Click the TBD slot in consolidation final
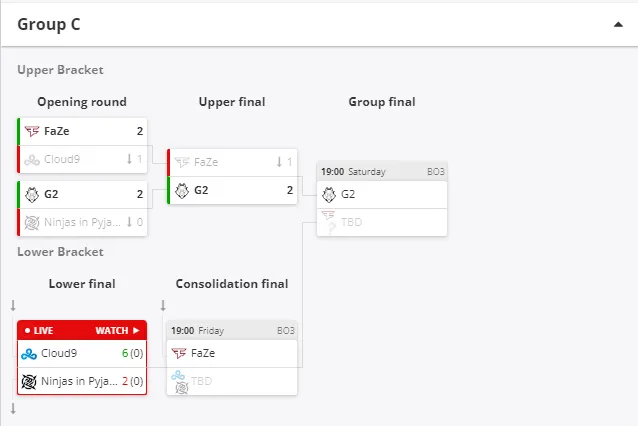Image resolution: width=638 pixels, height=426 pixels. (232, 381)
